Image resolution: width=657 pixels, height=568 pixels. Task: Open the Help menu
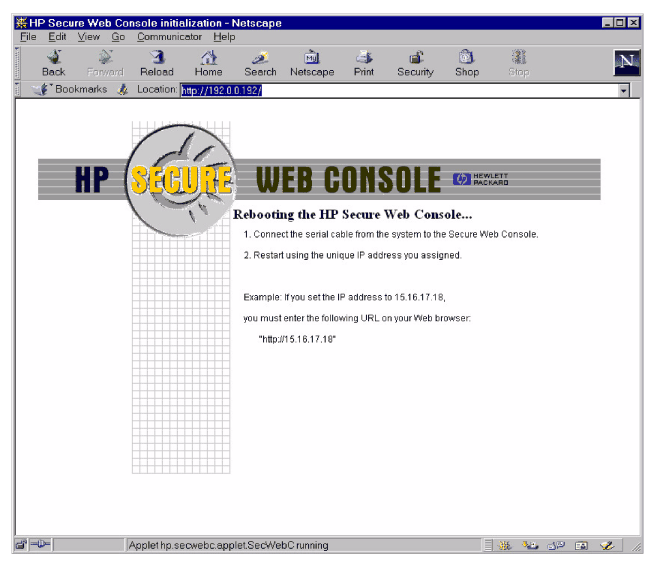(x=224, y=37)
